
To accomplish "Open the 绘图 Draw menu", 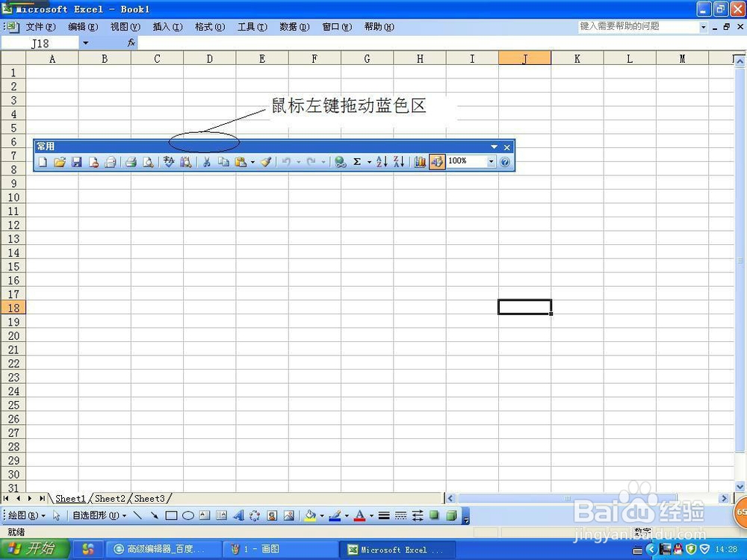I will pyautogui.click(x=27, y=515).
